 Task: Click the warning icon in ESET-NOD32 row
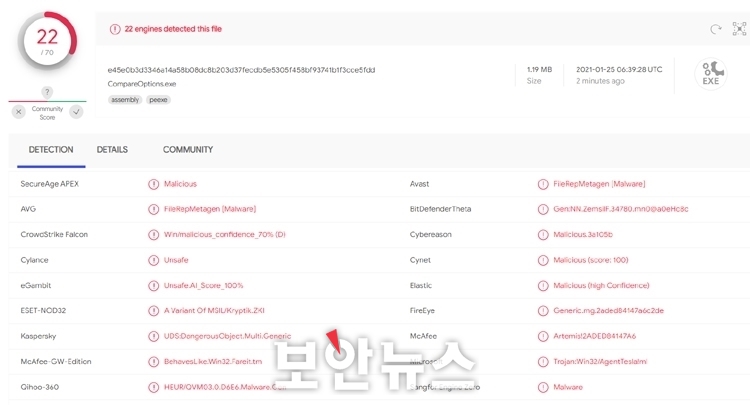pos(153,311)
